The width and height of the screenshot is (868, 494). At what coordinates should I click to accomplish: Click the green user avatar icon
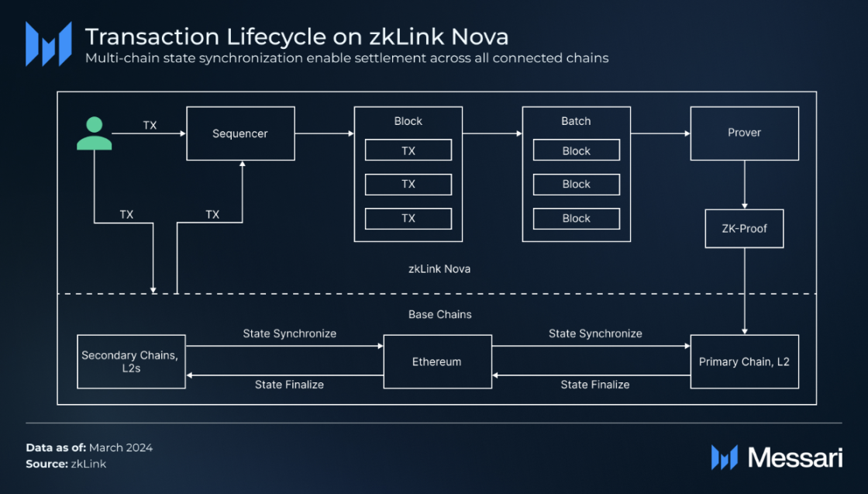(x=94, y=133)
